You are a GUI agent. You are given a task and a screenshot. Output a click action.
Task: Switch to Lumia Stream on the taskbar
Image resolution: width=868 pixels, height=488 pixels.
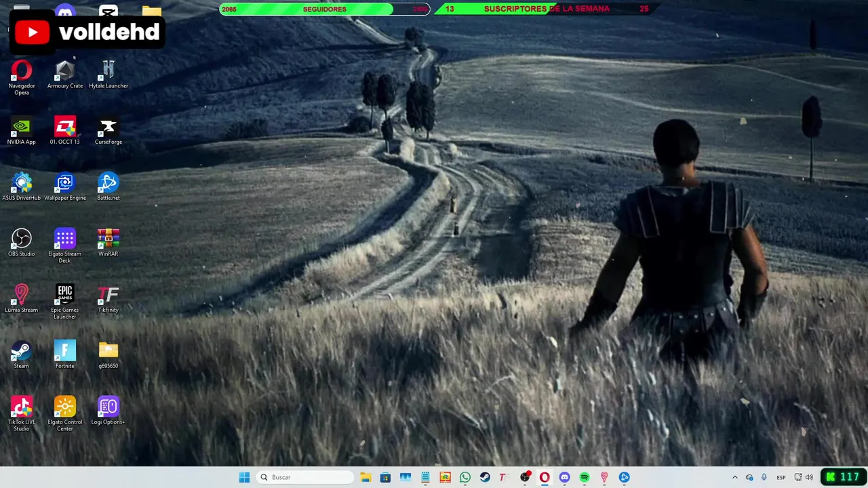tap(604, 477)
